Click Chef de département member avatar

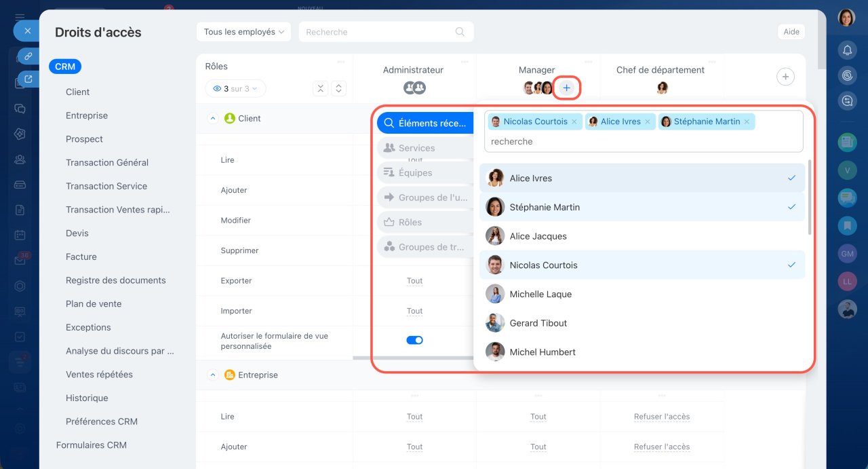point(663,88)
